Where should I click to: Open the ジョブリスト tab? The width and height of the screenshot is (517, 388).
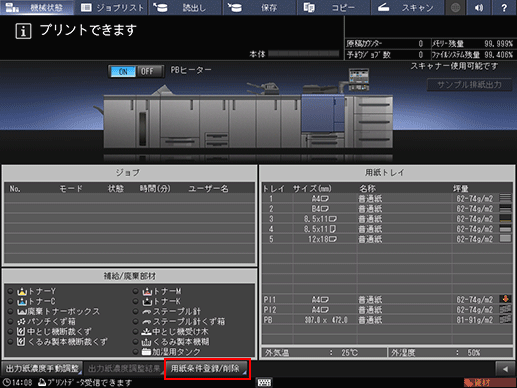[x=112, y=7]
